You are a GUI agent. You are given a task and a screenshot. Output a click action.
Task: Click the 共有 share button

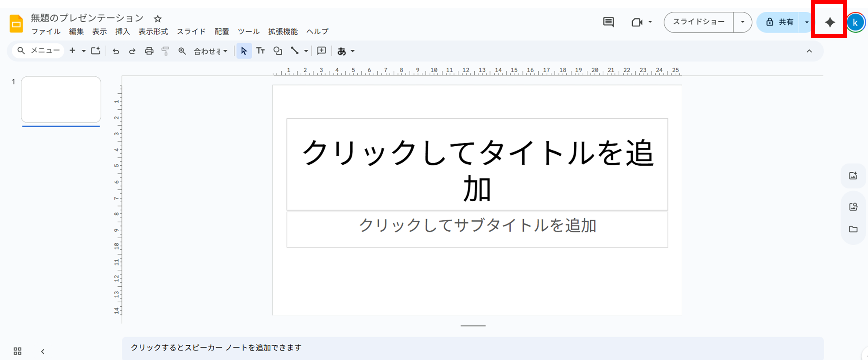coord(779,22)
